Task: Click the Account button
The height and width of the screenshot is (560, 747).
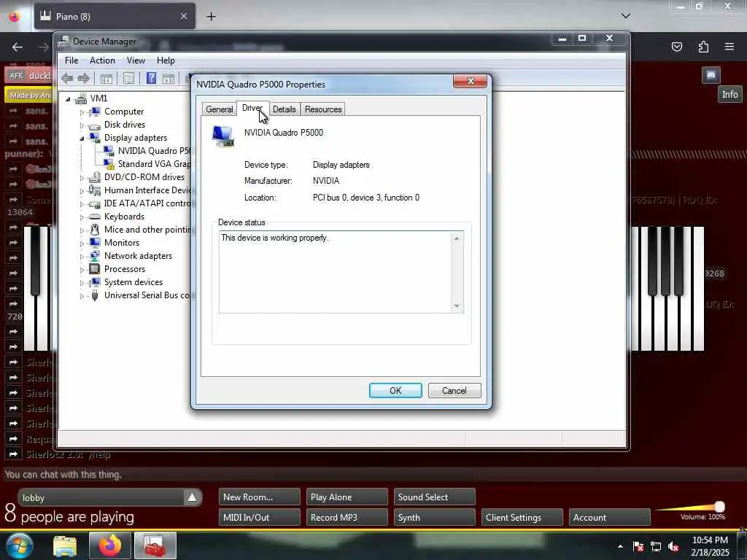Action: pyautogui.click(x=610, y=518)
